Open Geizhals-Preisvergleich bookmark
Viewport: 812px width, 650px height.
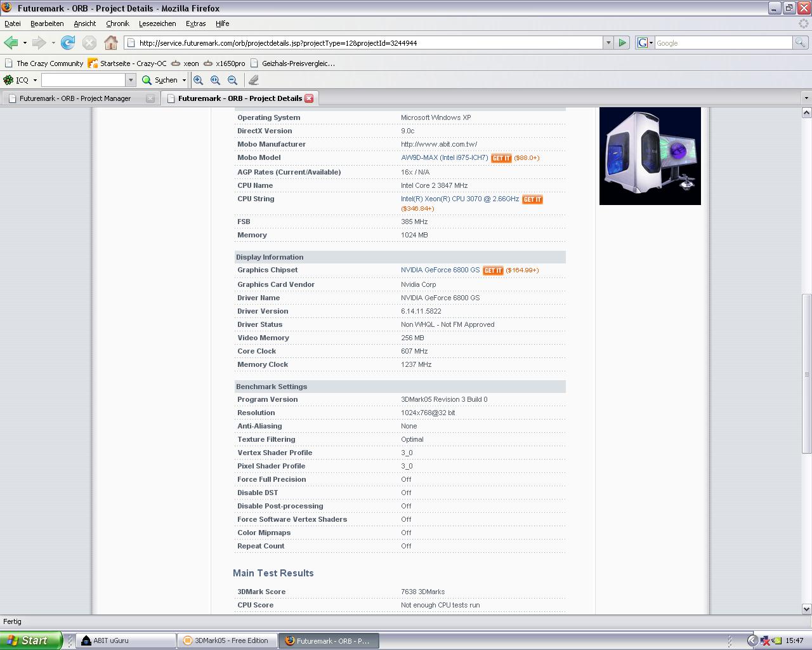(x=293, y=63)
